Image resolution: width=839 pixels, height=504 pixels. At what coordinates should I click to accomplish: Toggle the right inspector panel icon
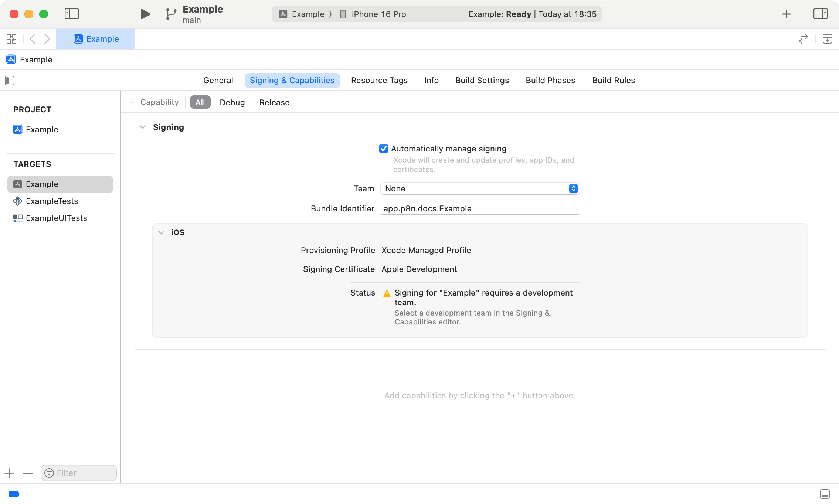point(820,14)
